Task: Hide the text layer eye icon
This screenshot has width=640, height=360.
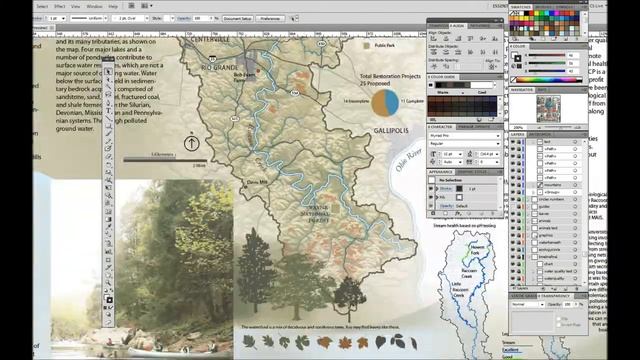Action: (x=512, y=142)
